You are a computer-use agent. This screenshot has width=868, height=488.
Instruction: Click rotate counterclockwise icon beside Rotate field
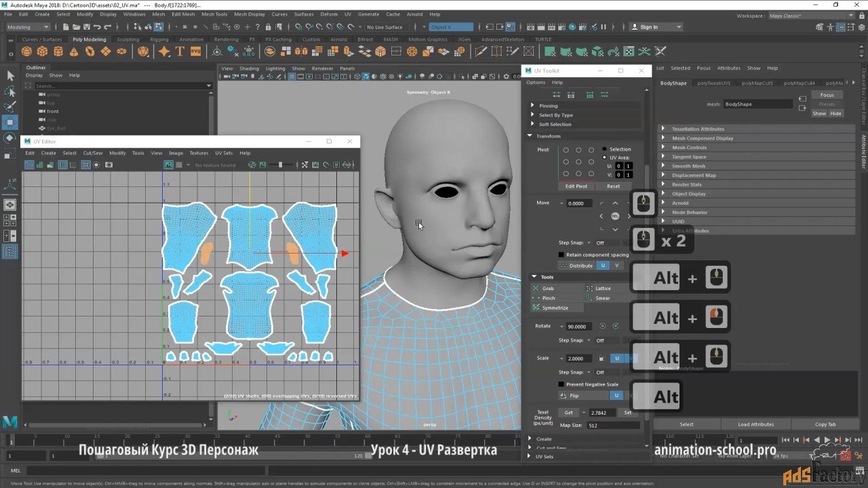(602, 326)
